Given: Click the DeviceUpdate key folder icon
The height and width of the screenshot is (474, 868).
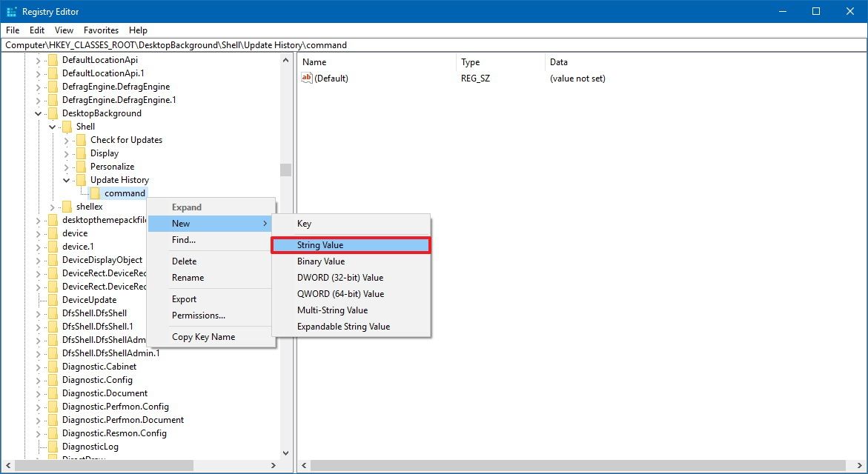Looking at the screenshot, I should 53,300.
